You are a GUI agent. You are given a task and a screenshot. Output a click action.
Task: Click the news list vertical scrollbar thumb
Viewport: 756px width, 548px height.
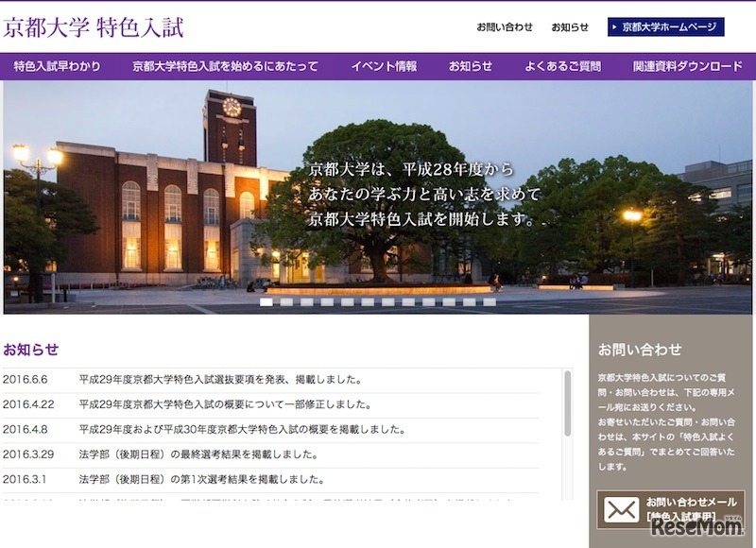click(568, 403)
